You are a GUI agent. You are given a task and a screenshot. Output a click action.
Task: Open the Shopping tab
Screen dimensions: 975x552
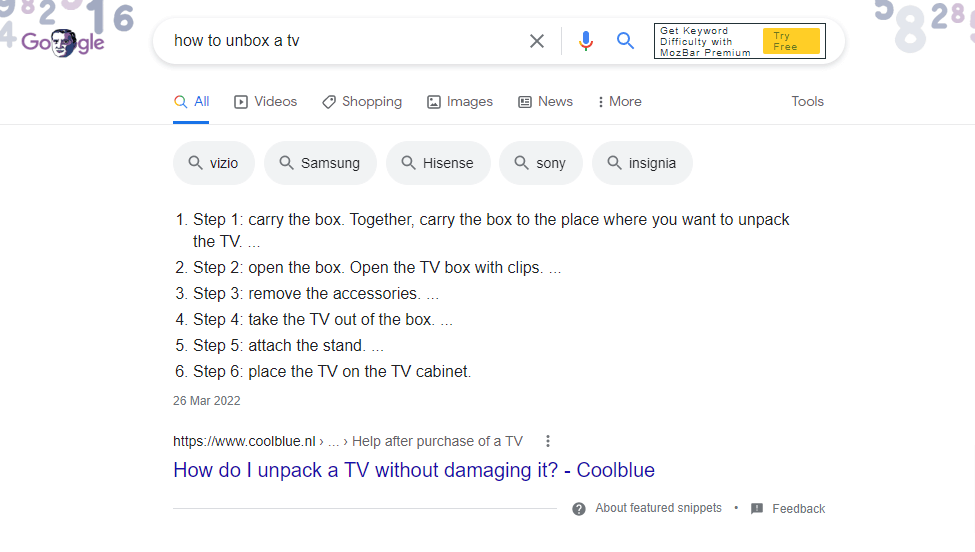coord(362,101)
